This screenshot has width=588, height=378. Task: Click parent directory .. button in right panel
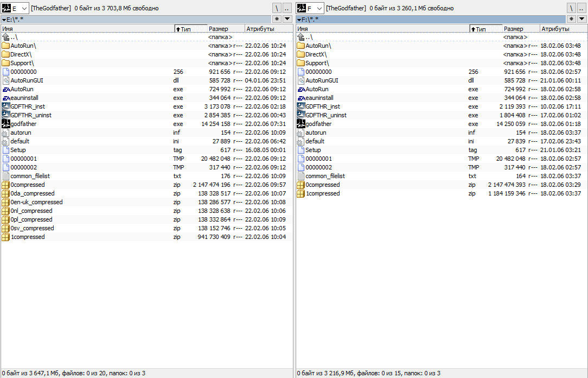point(582,8)
